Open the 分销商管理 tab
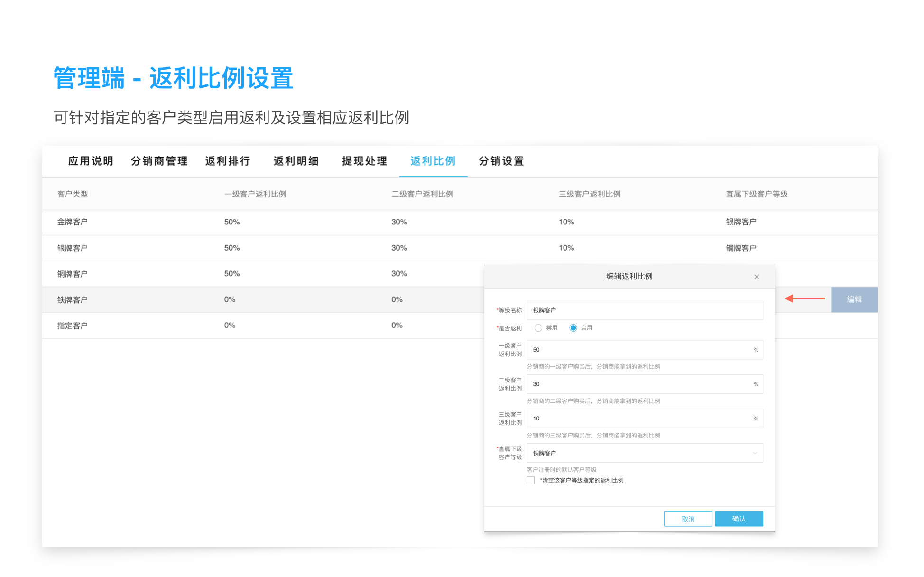The image size is (924, 577). (159, 161)
